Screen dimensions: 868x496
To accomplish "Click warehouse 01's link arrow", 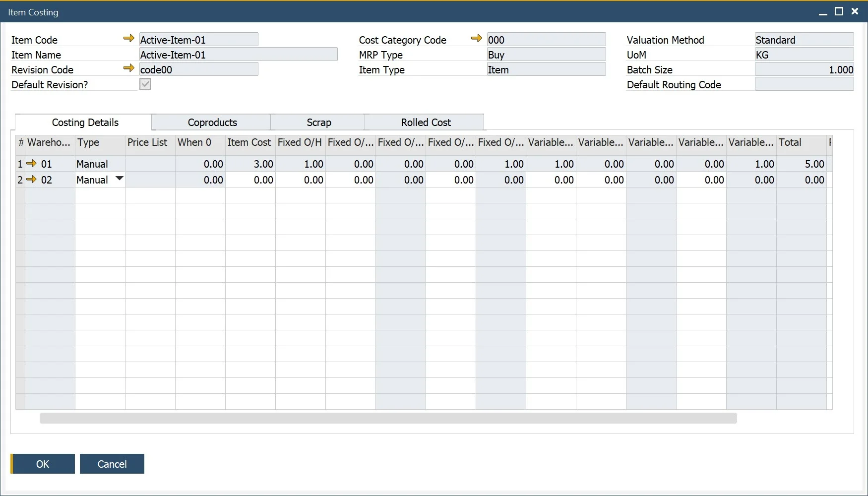I will pyautogui.click(x=32, y=164).
